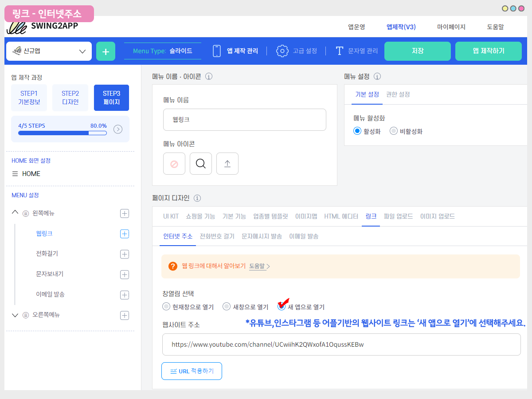Click the no-icon option under 메뉴 아이콘

174,164
